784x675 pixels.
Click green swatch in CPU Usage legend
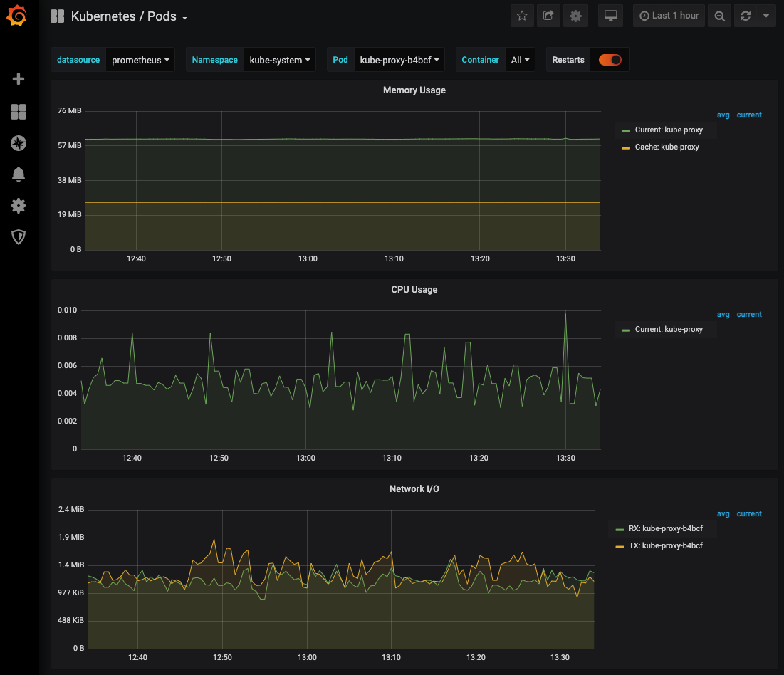(625, 330)
